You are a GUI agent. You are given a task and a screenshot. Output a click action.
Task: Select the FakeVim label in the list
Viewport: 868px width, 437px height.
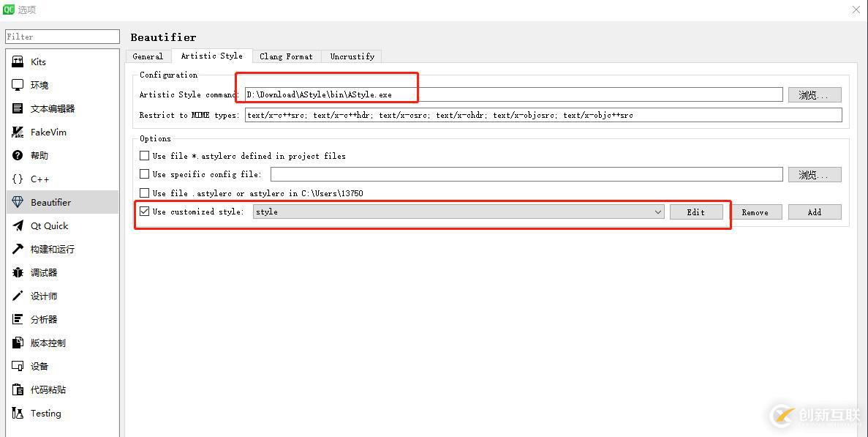[48, 132]
